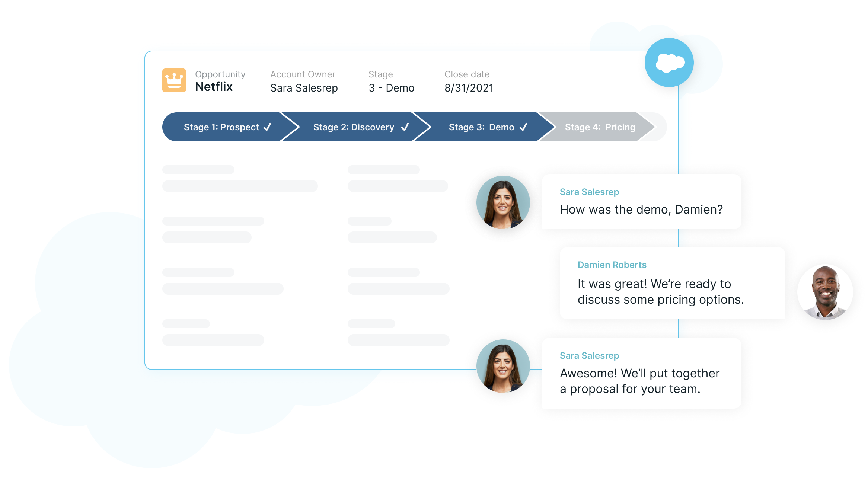Click Sara's avatar beside the proposal message
The height and width of the screenshot is (486, 868).
(x=503, y=366)
